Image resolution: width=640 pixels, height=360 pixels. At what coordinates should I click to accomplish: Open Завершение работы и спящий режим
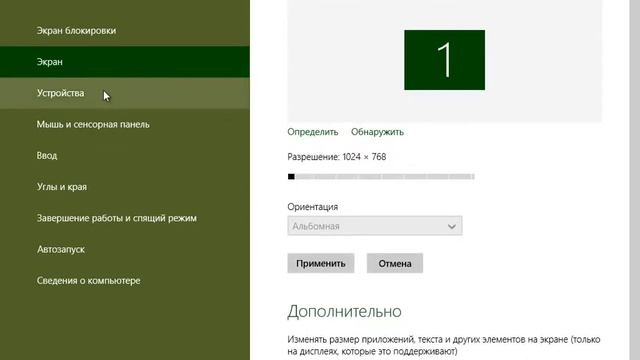pyautogui.click(x=124, y=218)
